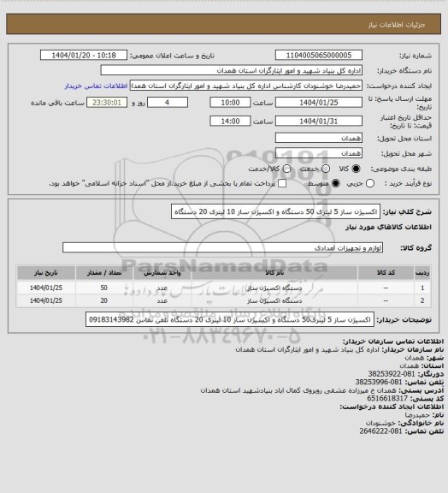The image size is (448, 493).
Task: Click the price validity date 1404/01/31 field
Action: [319, 121]
